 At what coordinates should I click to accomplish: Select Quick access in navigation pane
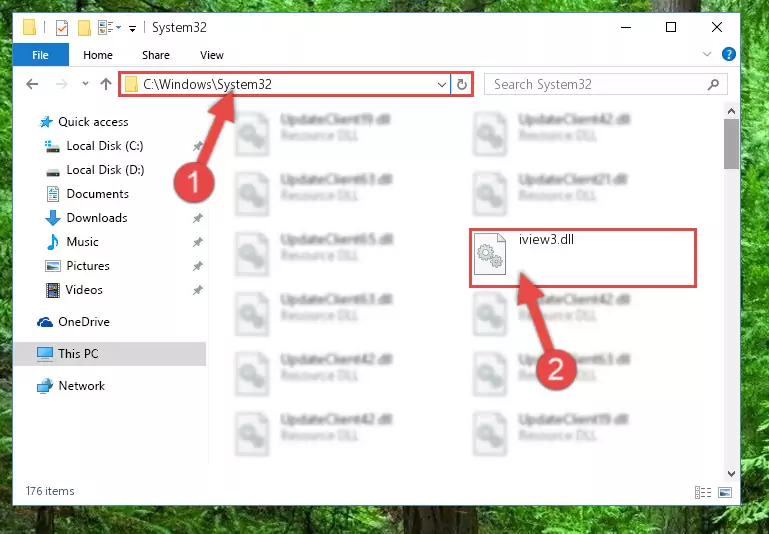pyautogui.click(x=93, y=122)
